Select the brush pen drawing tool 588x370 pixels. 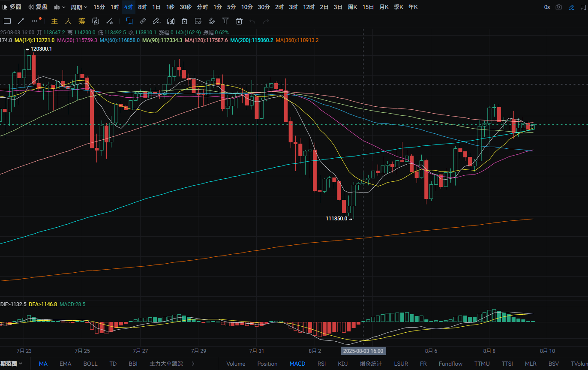[157, 21]
